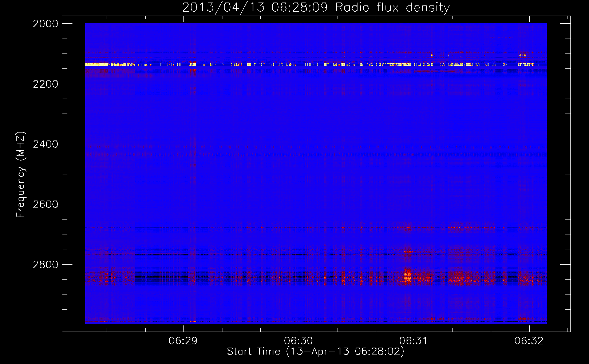
Task: Click the 06:29 time tick label
Action: (x=183, y=341)
